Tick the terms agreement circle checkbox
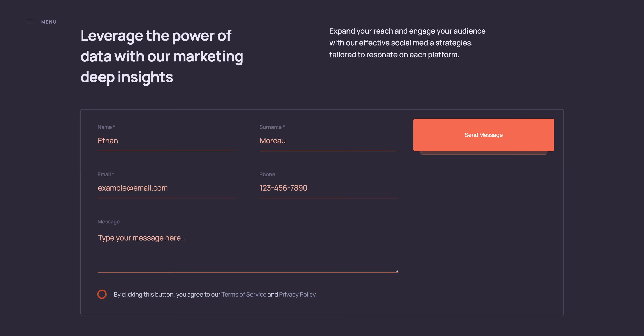 pyautogui.click(x=102, y=294)
